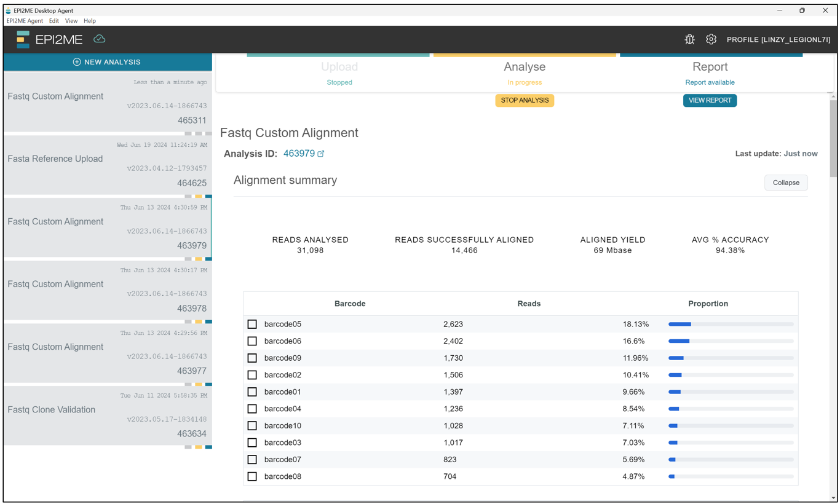Viewport: 840px width, 504px height.
Task: Tick the barcode06 checkbox
Action: 252,341
